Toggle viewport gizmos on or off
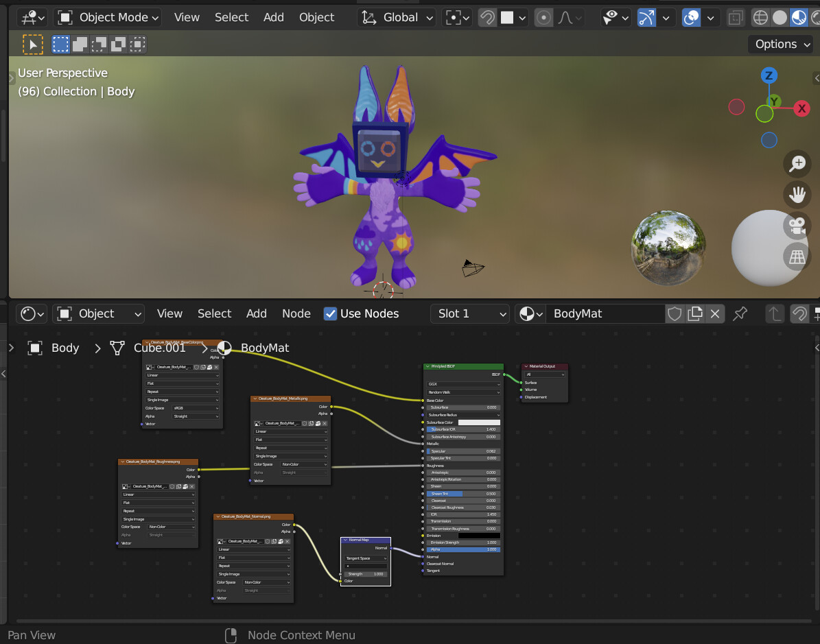The height and width of the screenshot is (644, 820). coord(646,18)
